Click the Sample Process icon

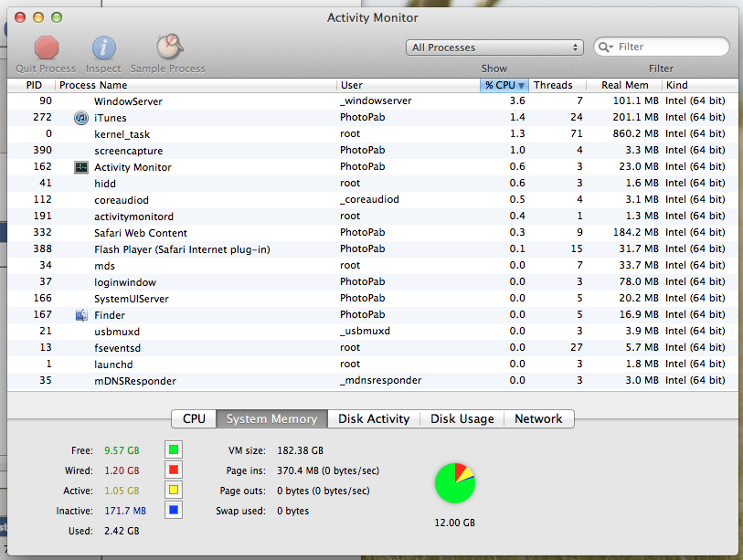point(170,47)
